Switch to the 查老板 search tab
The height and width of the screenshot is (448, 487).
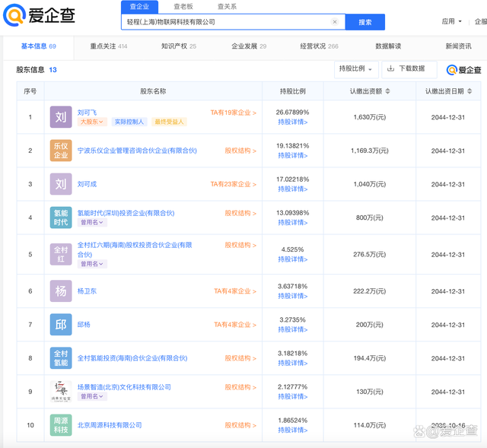pos(183,7)
